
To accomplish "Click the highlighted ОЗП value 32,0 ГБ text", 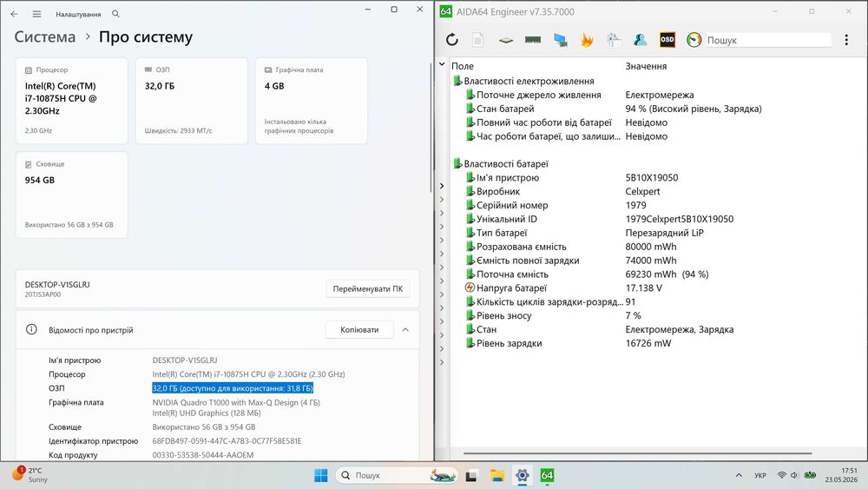I will 233,388.
